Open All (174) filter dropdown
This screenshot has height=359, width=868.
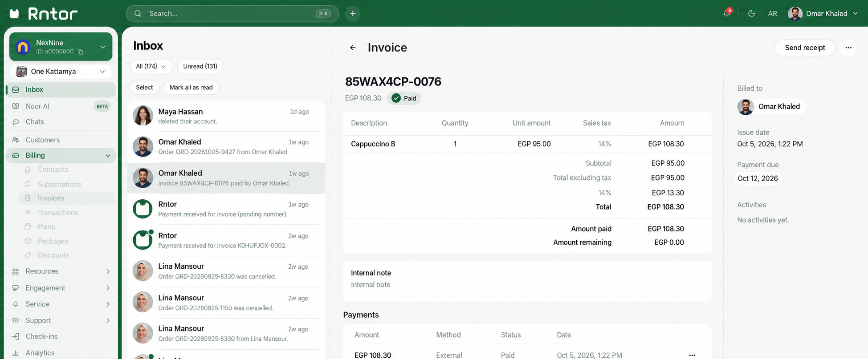click(151, 66)
